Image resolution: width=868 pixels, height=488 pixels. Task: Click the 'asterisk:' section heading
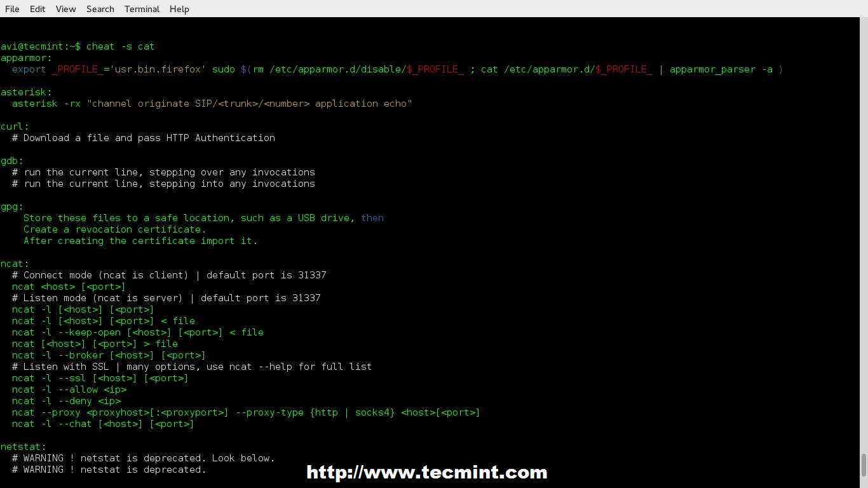(x=26, y=92)
